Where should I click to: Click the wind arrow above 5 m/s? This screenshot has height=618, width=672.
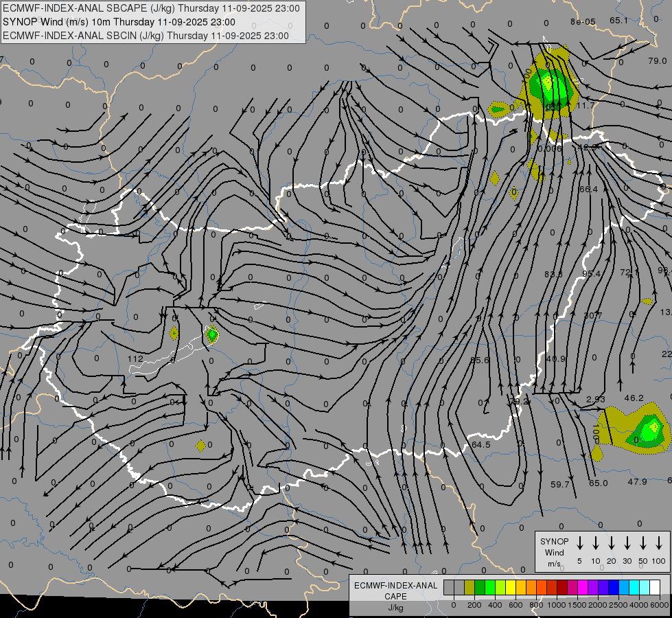579,543
